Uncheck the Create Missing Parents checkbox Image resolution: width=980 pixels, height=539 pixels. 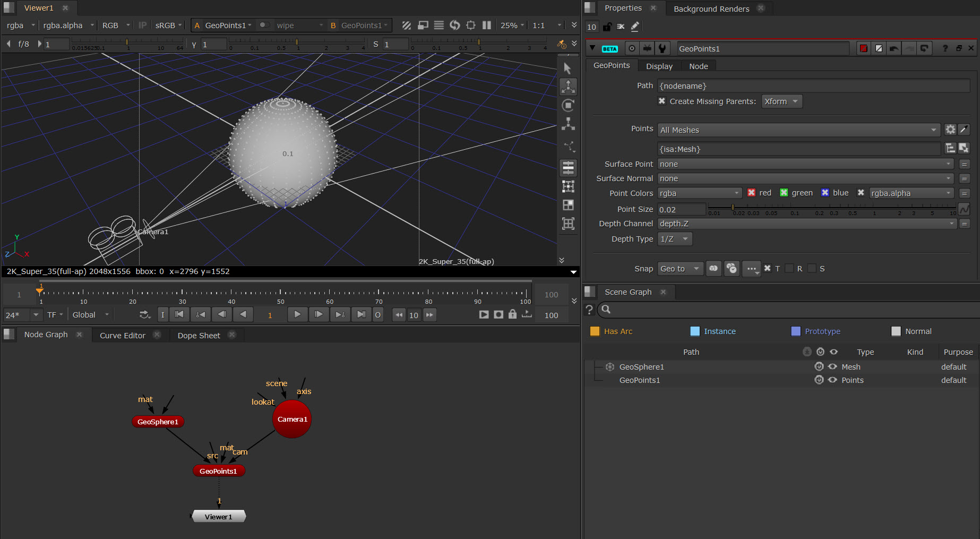click(662, 101)
